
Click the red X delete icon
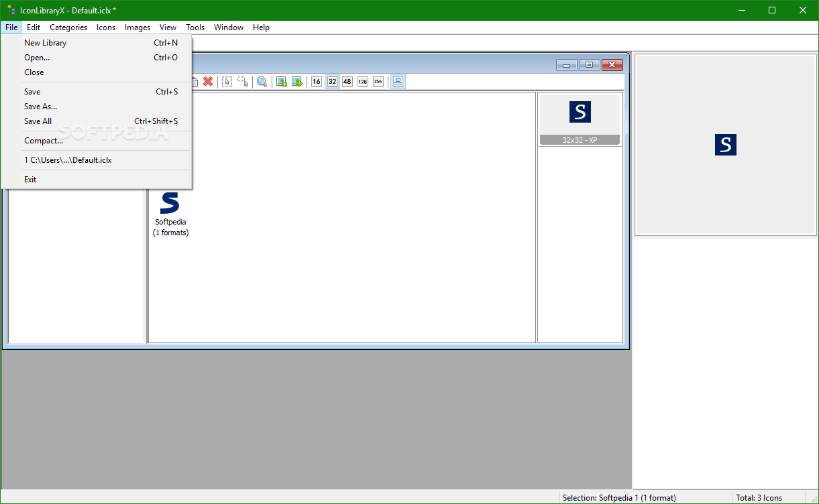tap(208, 81)
